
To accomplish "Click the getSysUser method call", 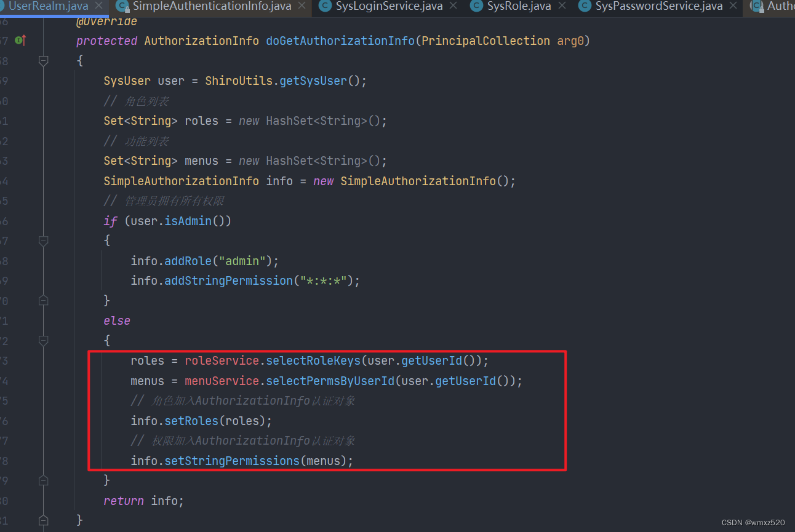I will pyautogui.click(x=313, y=81).
